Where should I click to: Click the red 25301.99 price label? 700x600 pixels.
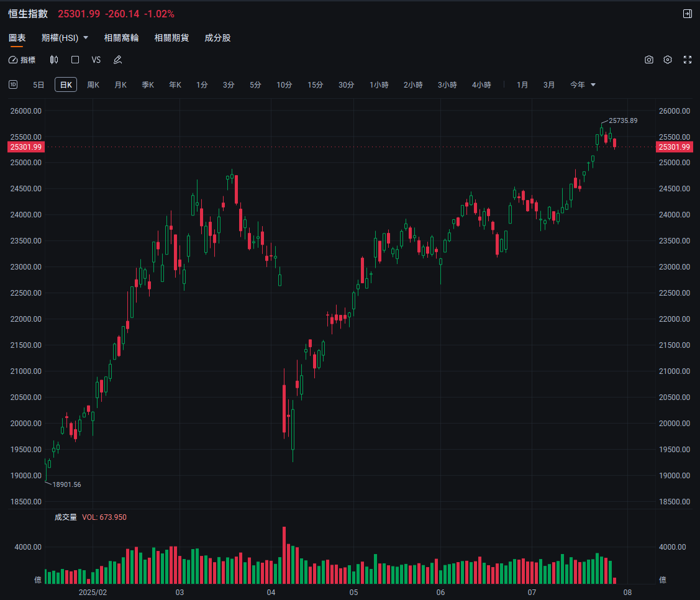tap(25, 147)
